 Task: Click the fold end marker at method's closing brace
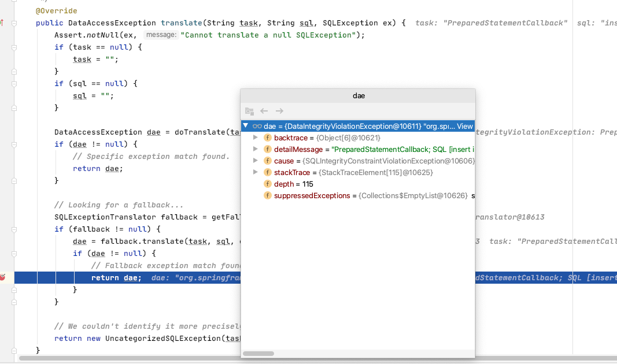pyautogui.click(x=14, y=350)
